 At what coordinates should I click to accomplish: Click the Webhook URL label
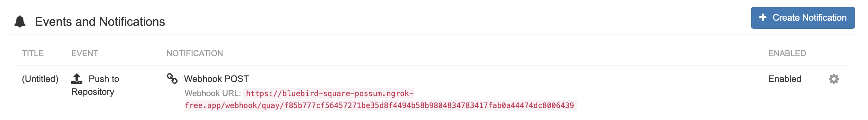click(212, 93)
